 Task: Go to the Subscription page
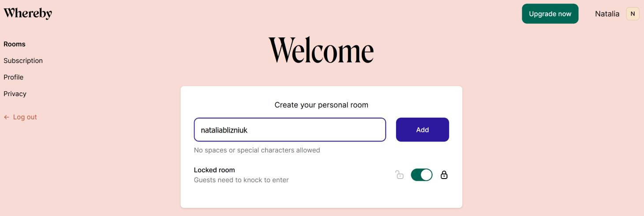pyautogui.click(x=23, y=61)
